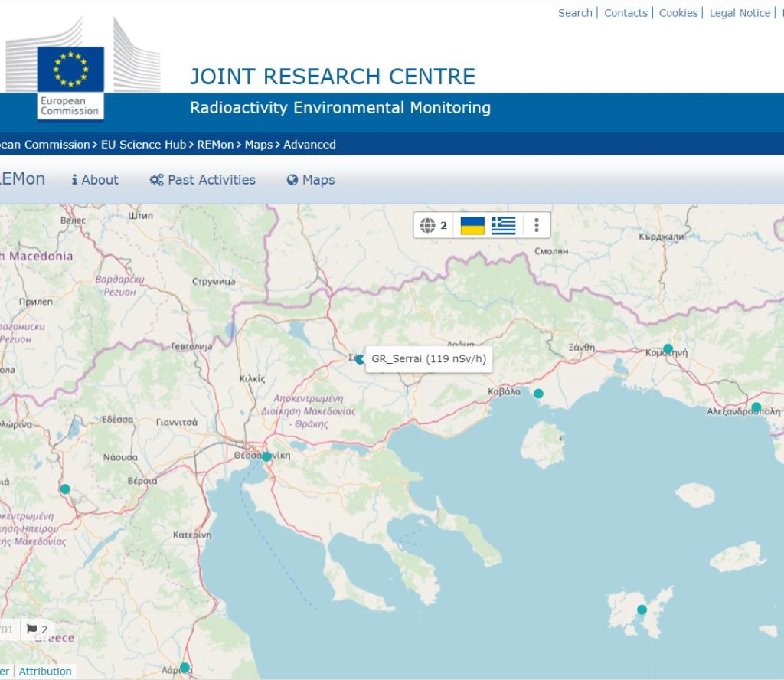
Task: Click the station marker at Λάρισα
Action: coord(185,668)
